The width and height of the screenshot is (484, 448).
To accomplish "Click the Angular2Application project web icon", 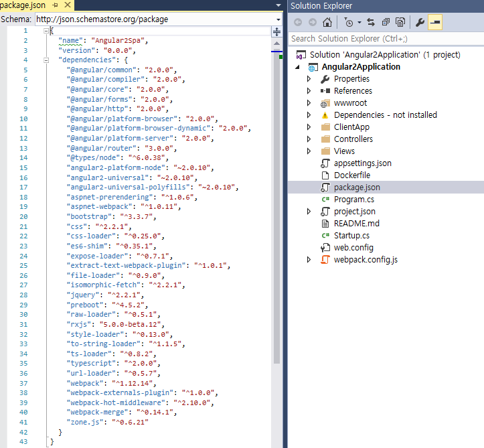I will point(313,67).
